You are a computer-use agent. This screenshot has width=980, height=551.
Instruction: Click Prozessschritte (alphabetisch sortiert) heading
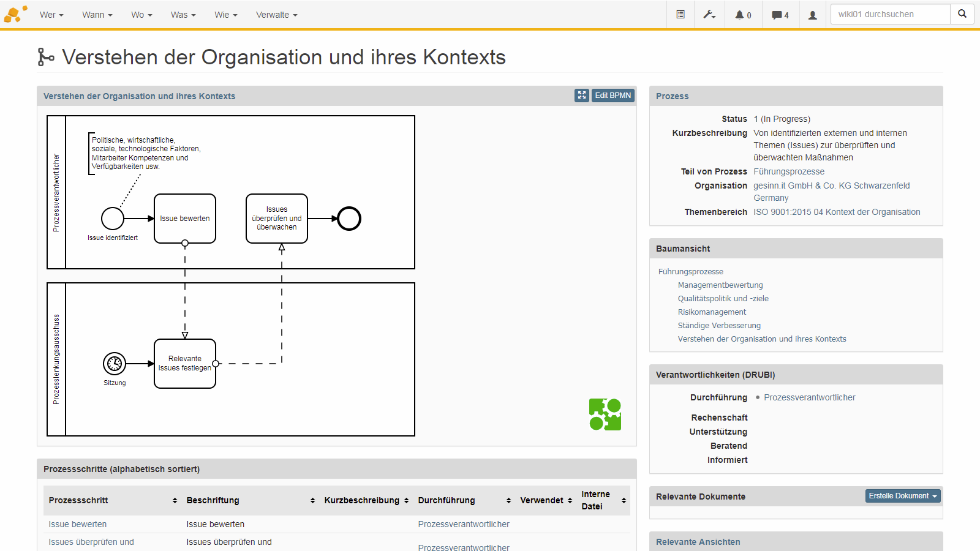click(x=121, y=469)
